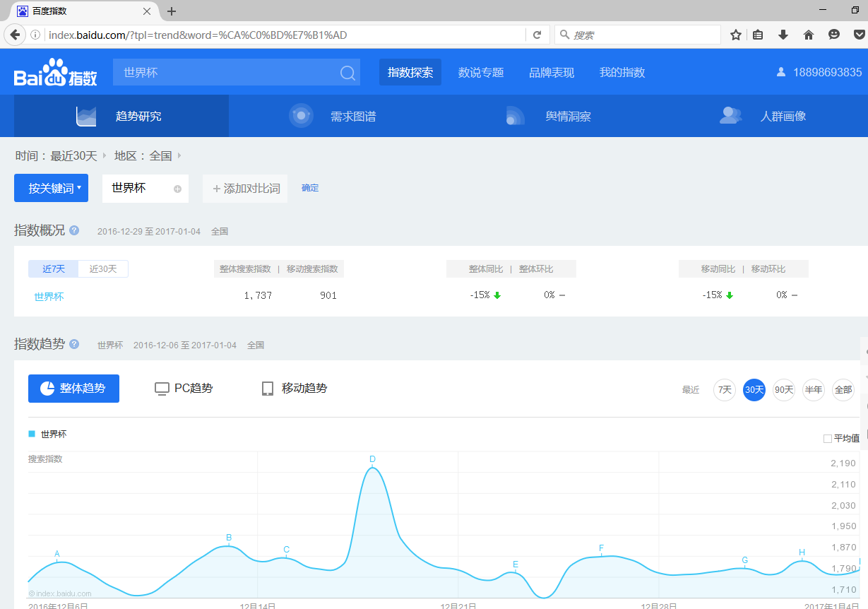Image resolution: width=868 pixels, height=609 pixels.
Task: Click the browser home icon
Action: coord(809,35)
